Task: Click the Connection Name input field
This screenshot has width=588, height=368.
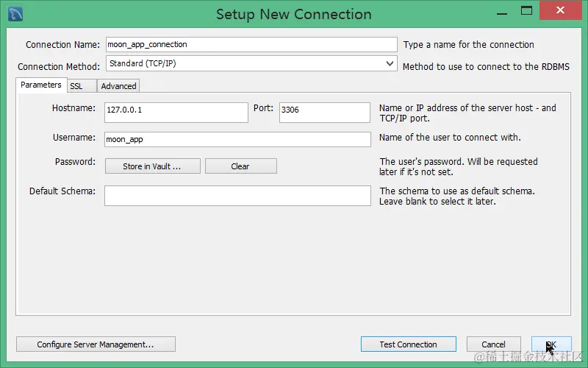Action: [x=251, y=44]
